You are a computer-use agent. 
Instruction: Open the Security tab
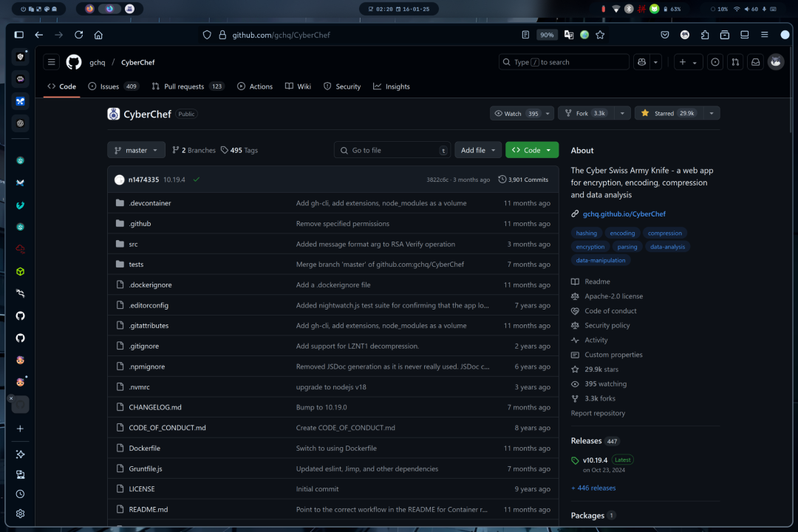[342, 86]
